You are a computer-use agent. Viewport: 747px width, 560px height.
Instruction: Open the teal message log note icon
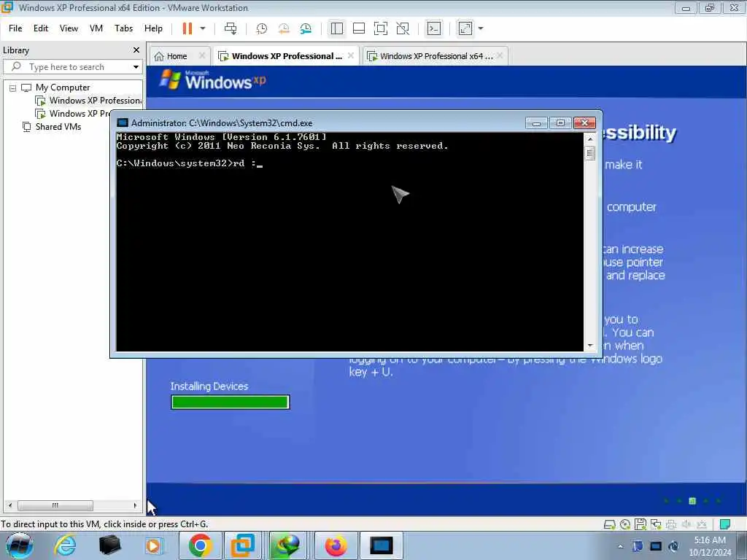[x=725, y=525]
